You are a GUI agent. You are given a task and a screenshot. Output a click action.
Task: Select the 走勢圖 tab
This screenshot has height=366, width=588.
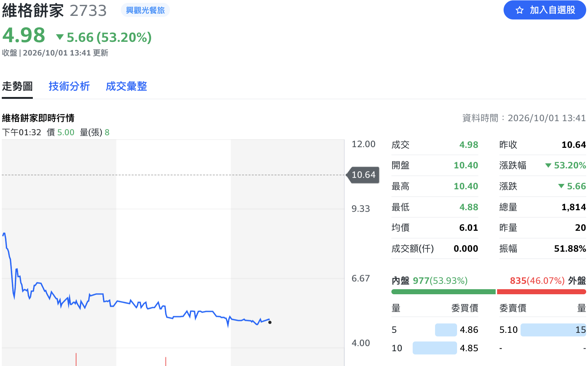pyautogui.click(x=17, y=87)
